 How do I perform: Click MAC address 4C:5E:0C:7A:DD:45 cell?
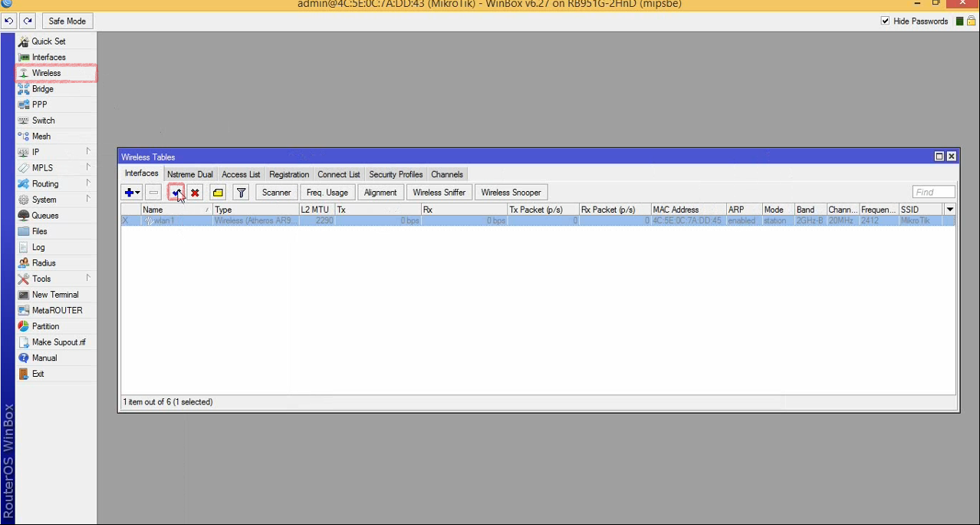687,221
